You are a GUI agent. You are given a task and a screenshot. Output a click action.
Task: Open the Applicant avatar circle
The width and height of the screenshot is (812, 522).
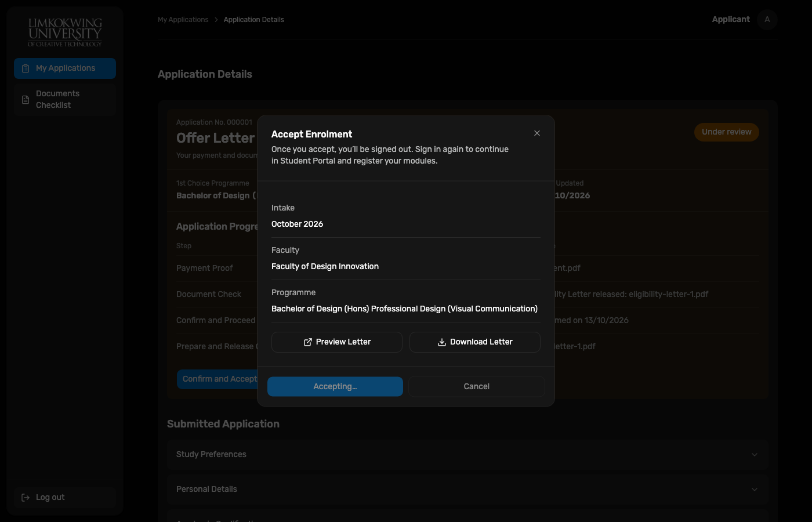(767, 20)
